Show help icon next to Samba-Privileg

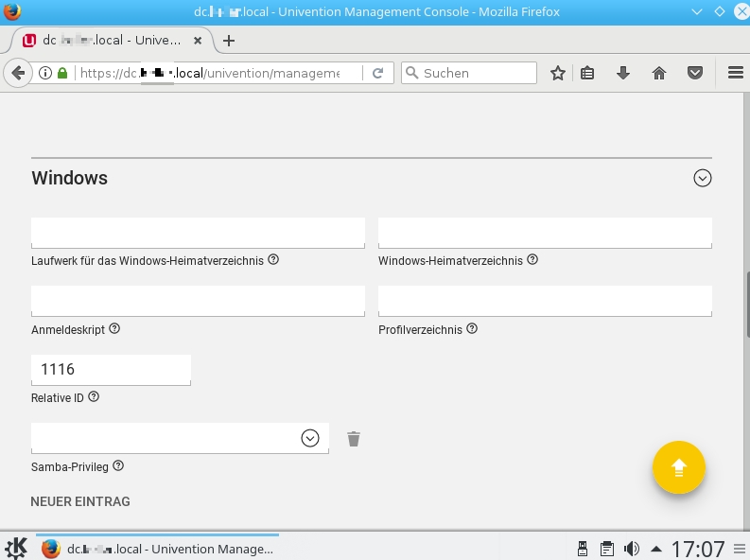[x=118, y=465]
